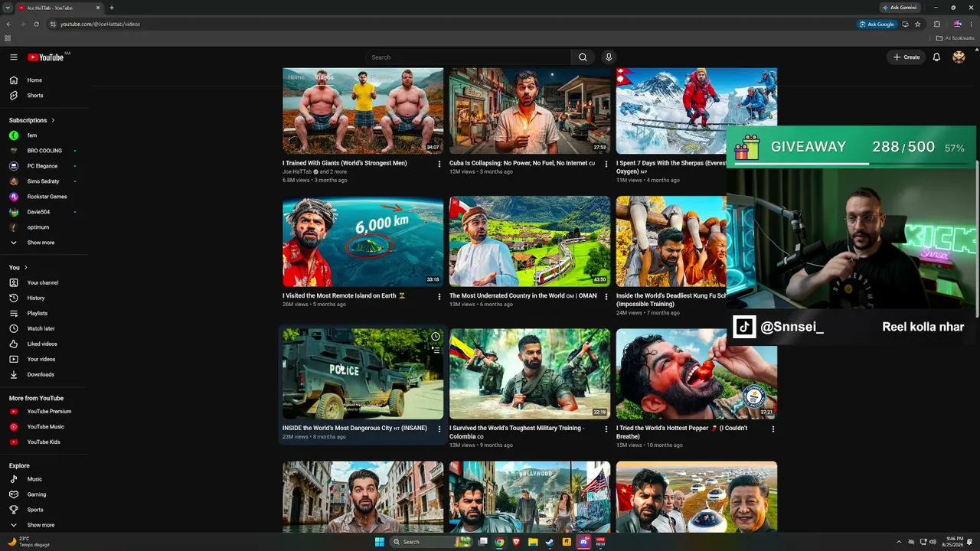Open options for 'I Trained With Giants' video

tap(439, 164)
